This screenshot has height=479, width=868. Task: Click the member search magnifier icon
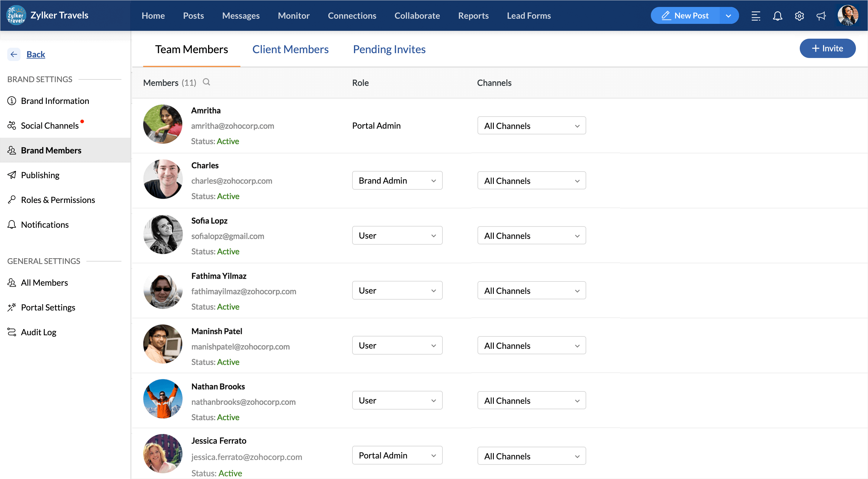[x=206, y=82]
